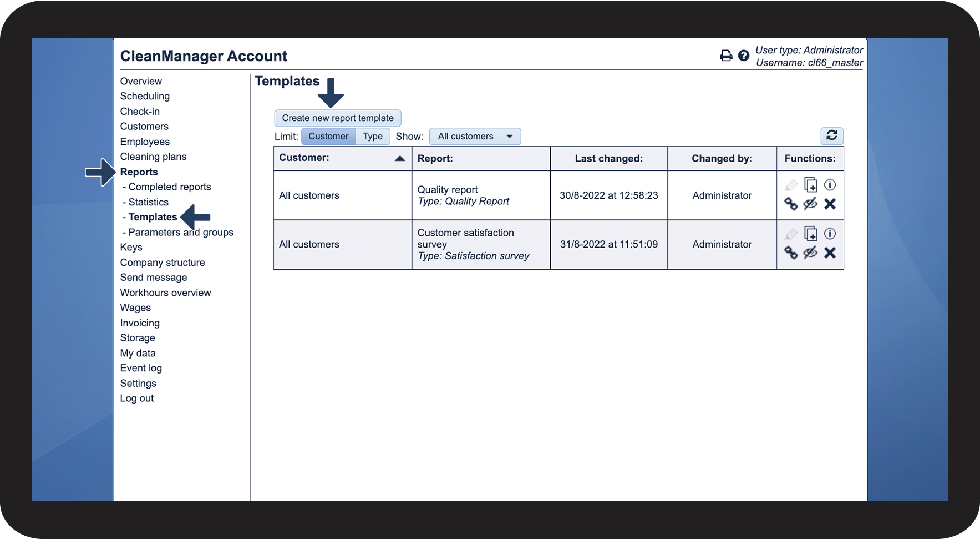The width and height of the screenshot is (980, 539).
Task: Open Workhours overview
Action: [165, 293]
